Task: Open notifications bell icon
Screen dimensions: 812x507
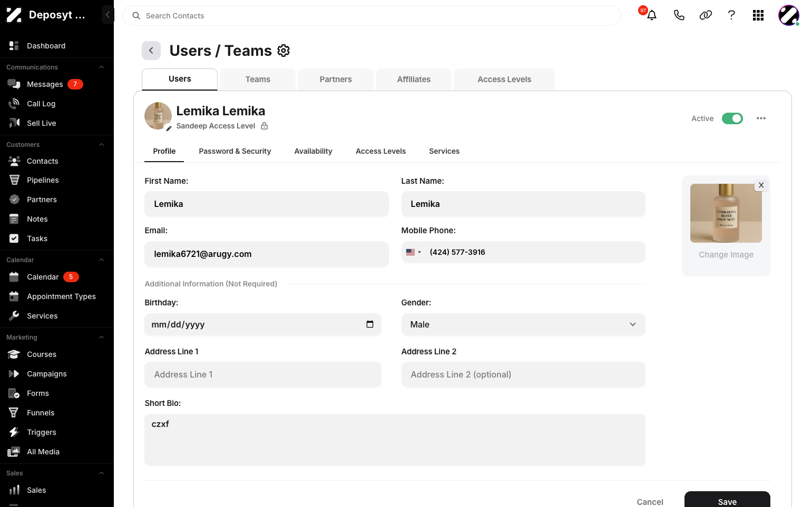Action: (x=652, y=15)
